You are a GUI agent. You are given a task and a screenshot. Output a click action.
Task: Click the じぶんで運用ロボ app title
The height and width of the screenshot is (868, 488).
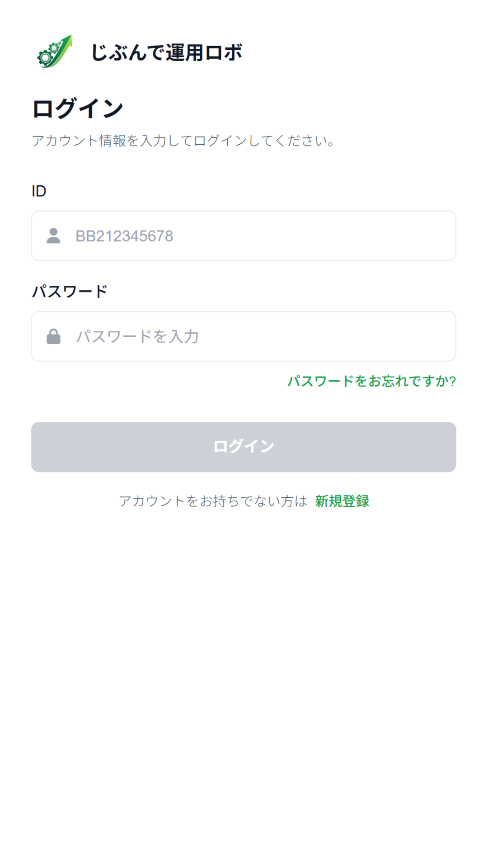pos(166,52)
